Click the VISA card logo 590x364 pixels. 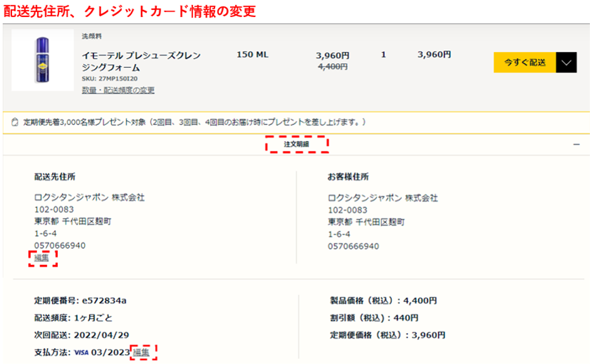81,353
